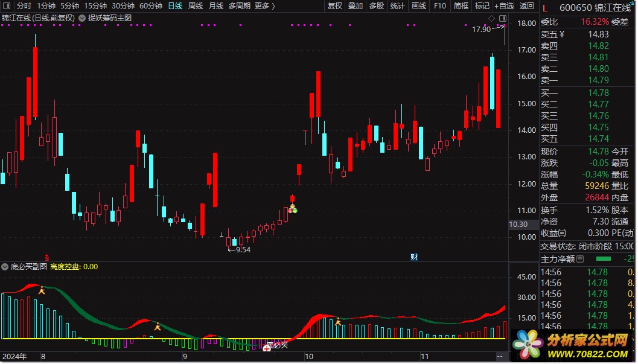Click the first 14:56 tick trade row
The height and width of the screenshot is (364, 638).
(x=587, y=272)
